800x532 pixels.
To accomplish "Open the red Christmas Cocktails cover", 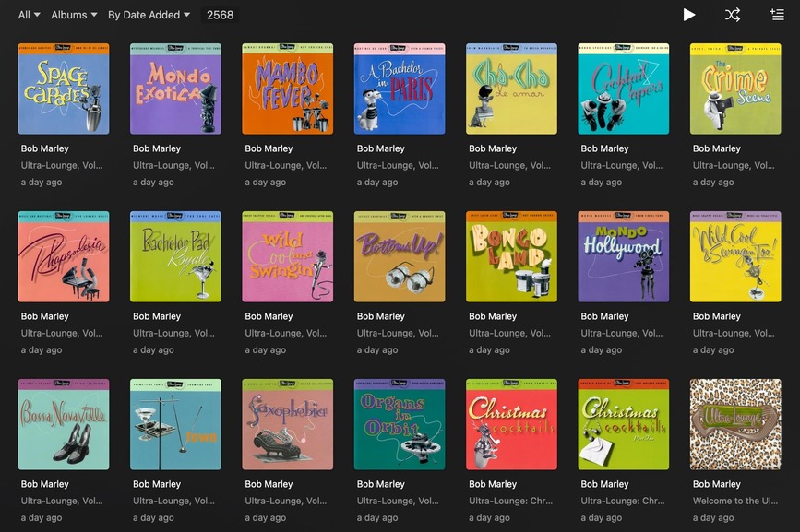I will click(511, 424).
